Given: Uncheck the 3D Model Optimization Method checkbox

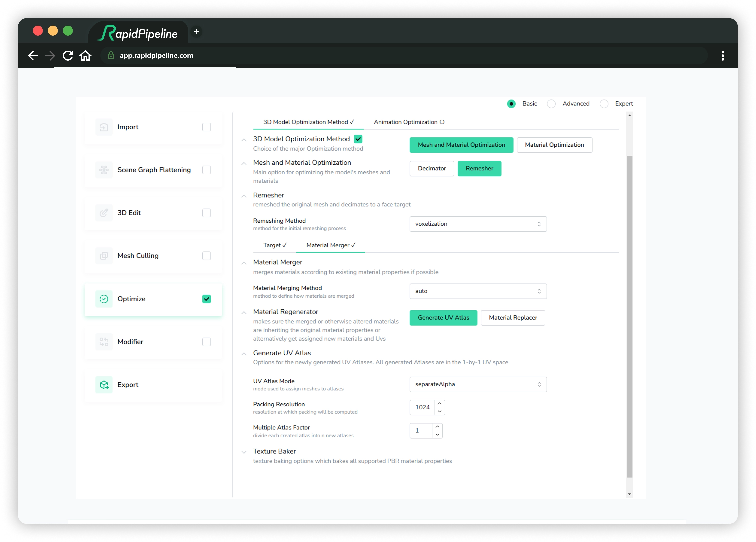Looking at the screenshot, I should click(x=358, y=139).
